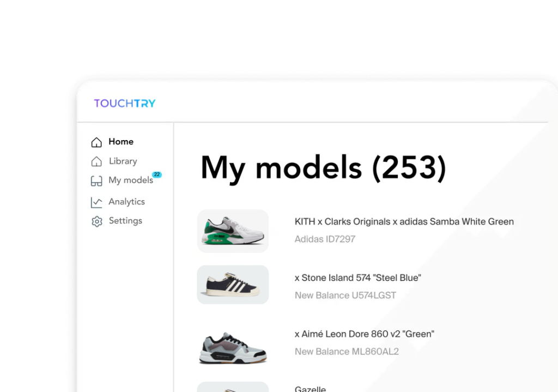Screen dimensions: 558x392
Task: Open the Stone Island 574 "Steel Blue" model
Action: point(357,278)
